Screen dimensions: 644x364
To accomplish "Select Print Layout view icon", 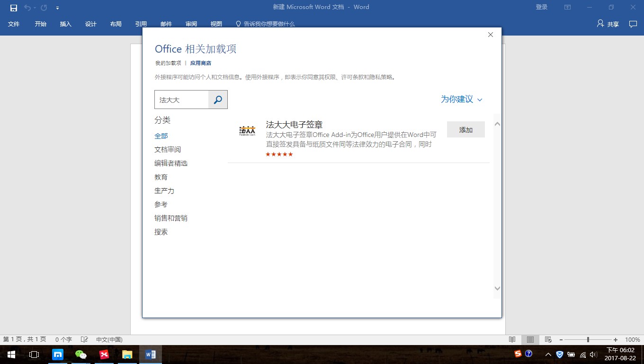I will tap(530, 339).
